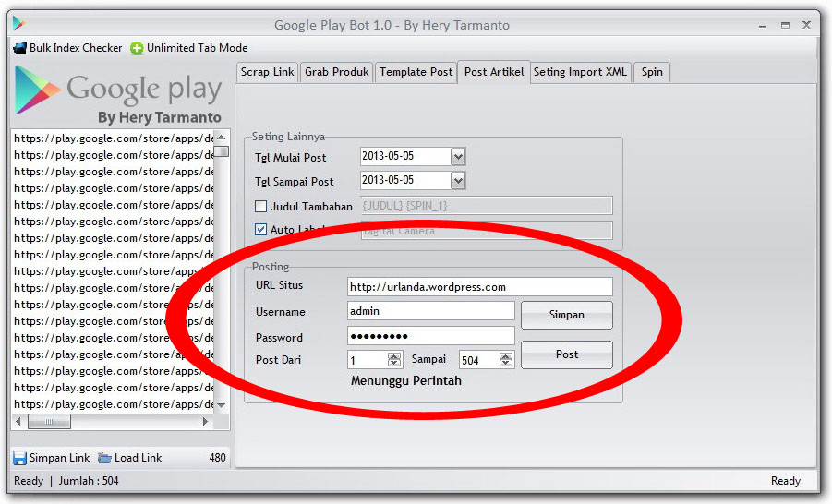Switch to the Grab Produk tab

[337, 72]
